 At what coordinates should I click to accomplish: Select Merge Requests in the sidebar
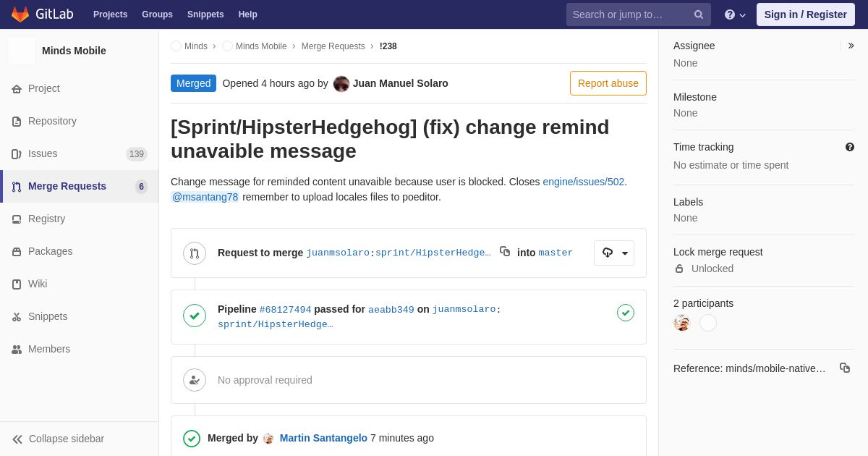click(67, 186)
